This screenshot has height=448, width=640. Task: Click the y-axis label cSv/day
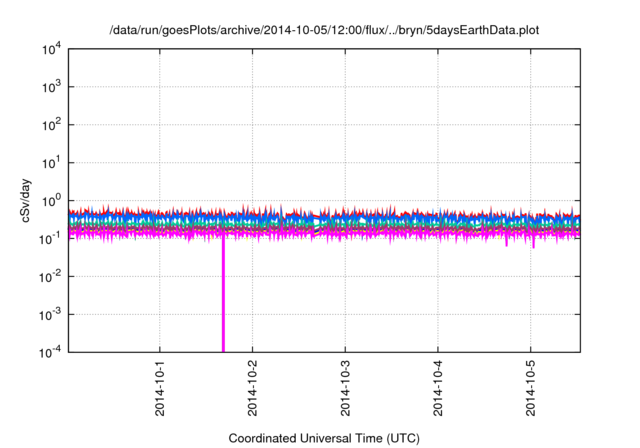click(x=26, y=200)
